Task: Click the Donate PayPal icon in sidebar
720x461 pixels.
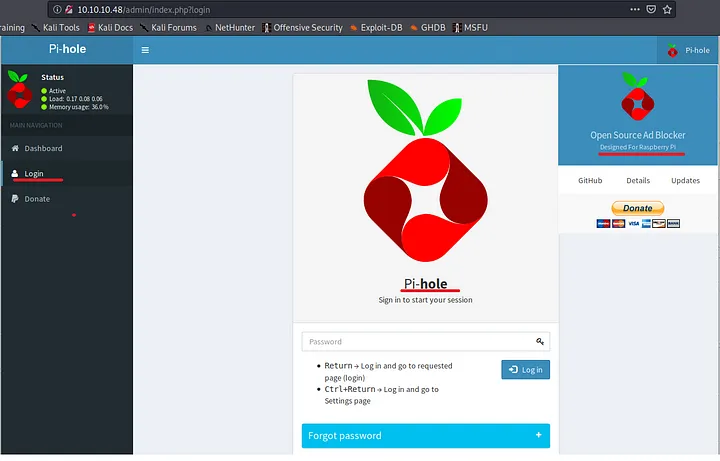Action: (14, 199)
